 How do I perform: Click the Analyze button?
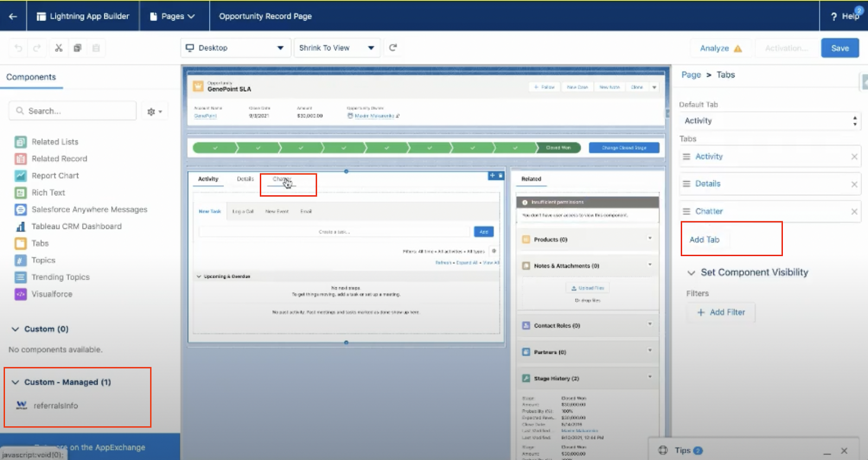(x=721, y=48)
